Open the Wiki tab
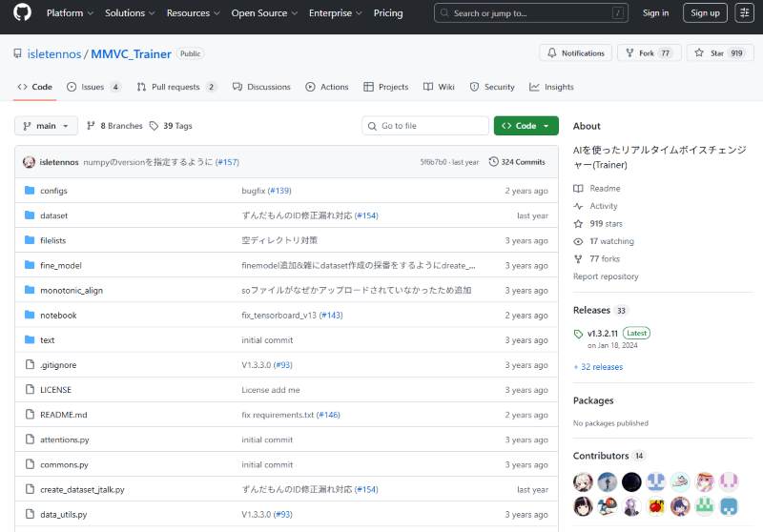 click(x=439, y=87)
